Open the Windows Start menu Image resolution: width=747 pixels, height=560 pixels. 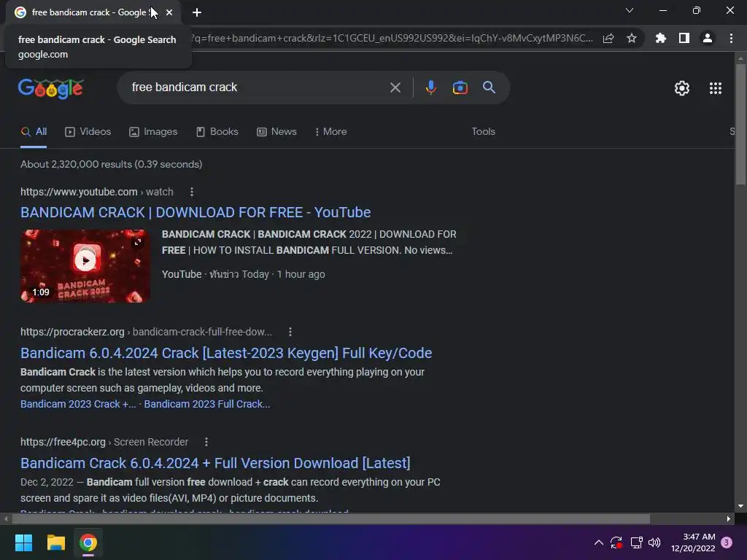click(23, 542)
